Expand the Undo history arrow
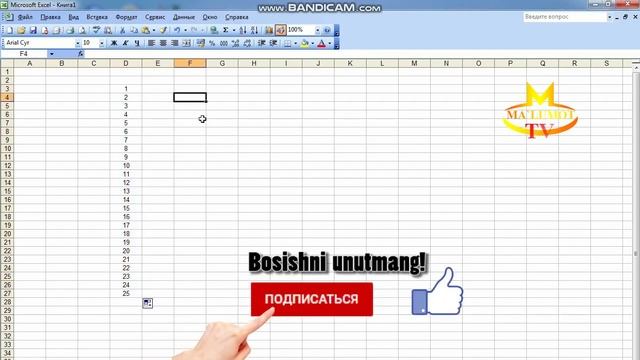This screenshot has width=640, height=360. pyautogui.click(x=185, y=30)
